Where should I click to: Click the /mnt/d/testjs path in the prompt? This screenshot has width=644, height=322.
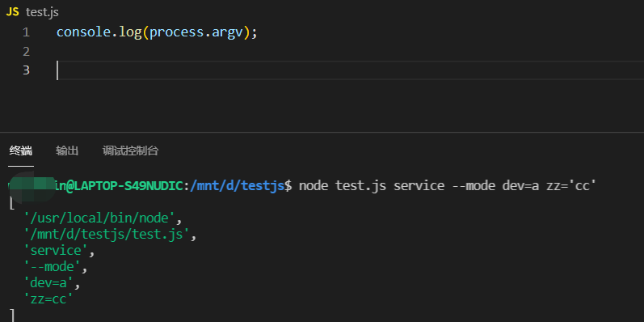(x=237, y=186)
